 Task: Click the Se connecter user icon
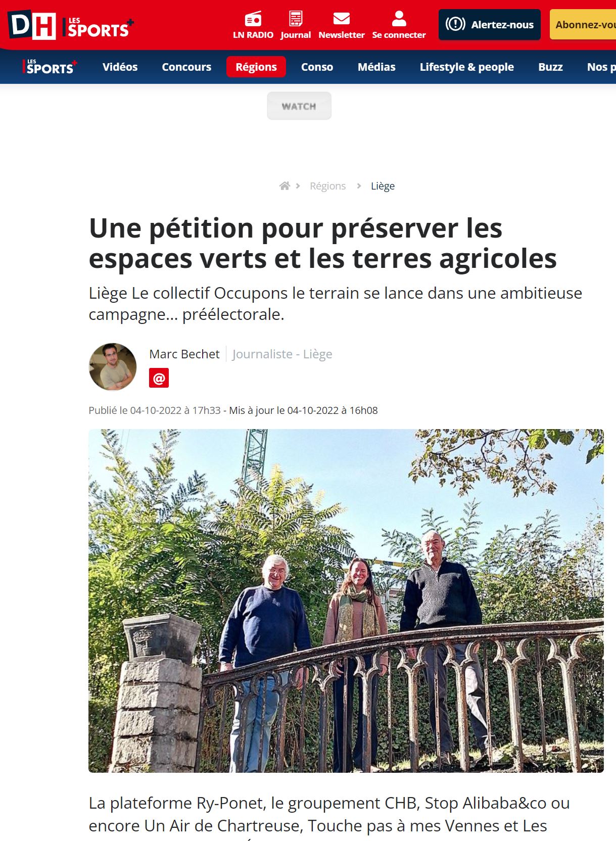pyautogui.click(x=399, y=19)
